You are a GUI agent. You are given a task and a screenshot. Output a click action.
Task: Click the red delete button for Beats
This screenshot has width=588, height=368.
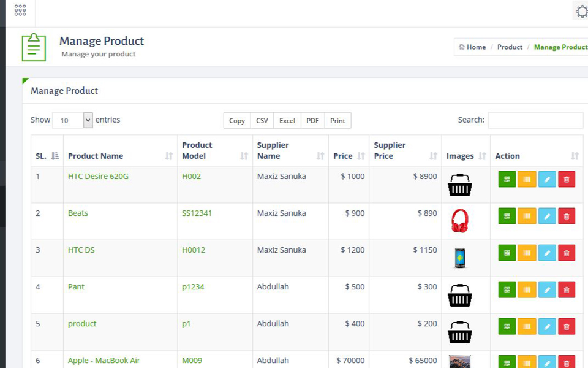click(567, 216)
